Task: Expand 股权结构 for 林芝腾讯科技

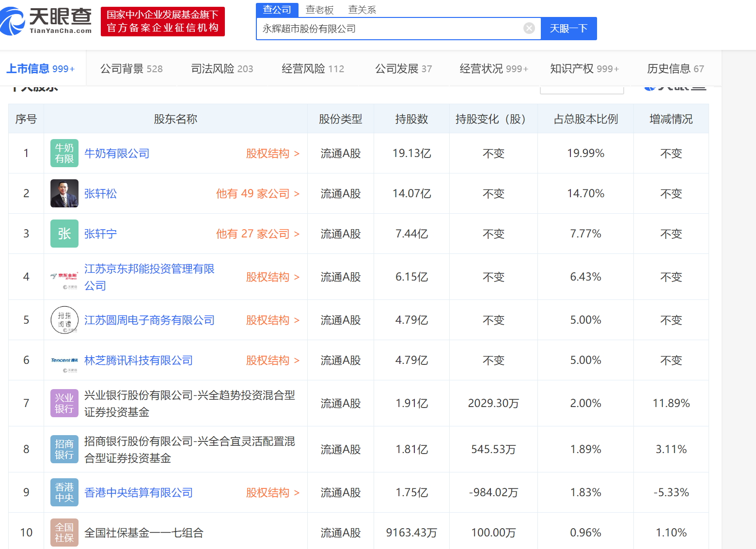Action: point(273,361)
